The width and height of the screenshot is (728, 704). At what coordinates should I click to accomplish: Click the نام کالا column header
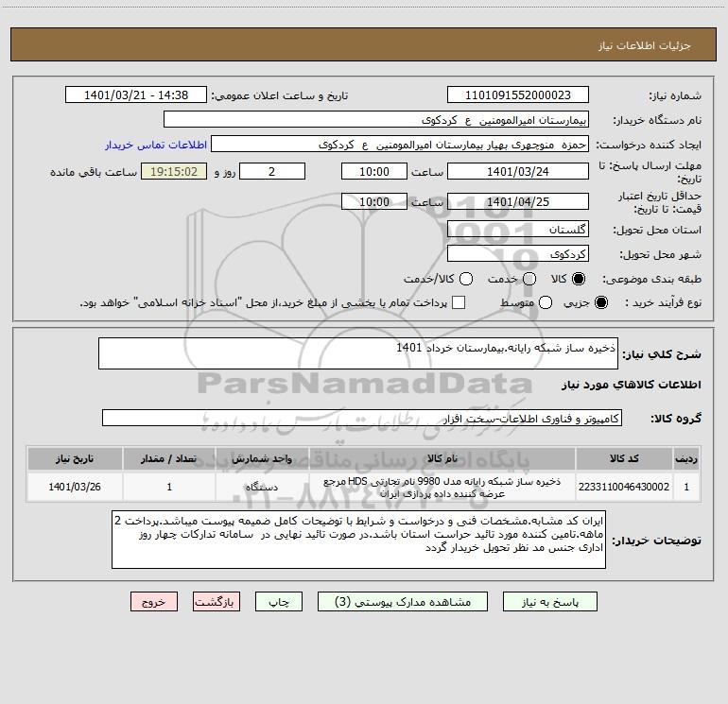point(442,458)
